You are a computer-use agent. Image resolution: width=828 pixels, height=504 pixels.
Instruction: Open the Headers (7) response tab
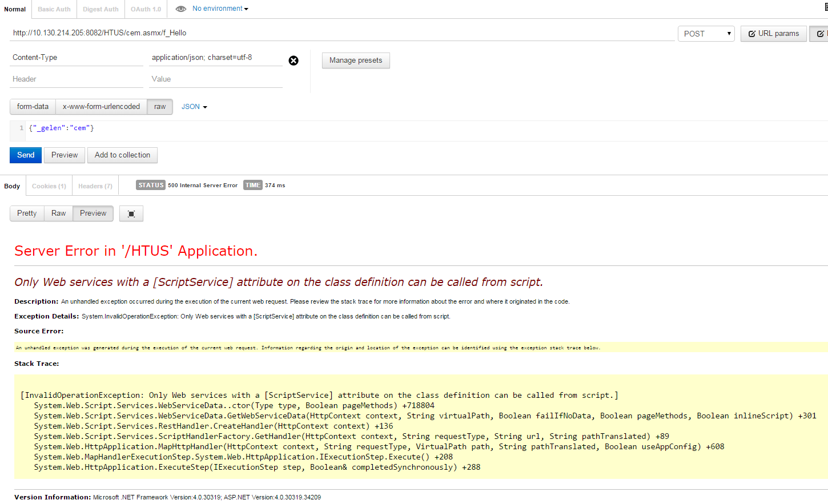point(95,186)
